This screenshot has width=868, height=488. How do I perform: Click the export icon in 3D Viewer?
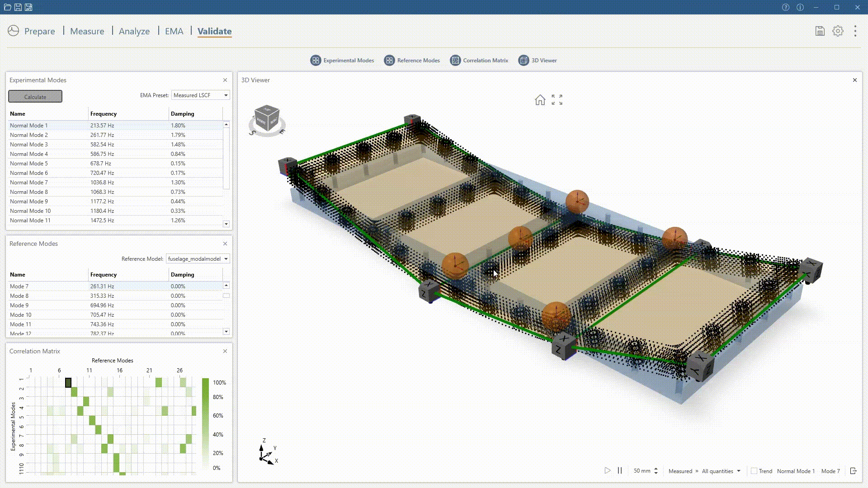853,471
